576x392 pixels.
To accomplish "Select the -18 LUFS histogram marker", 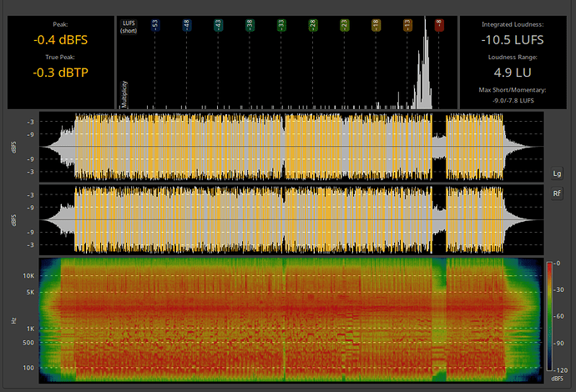I will (x=376, y=25).
